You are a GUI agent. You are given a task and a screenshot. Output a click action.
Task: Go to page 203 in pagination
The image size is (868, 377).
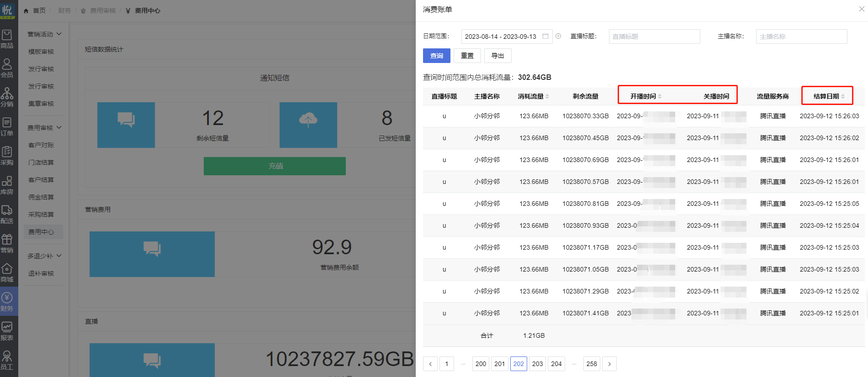[537, 364]
